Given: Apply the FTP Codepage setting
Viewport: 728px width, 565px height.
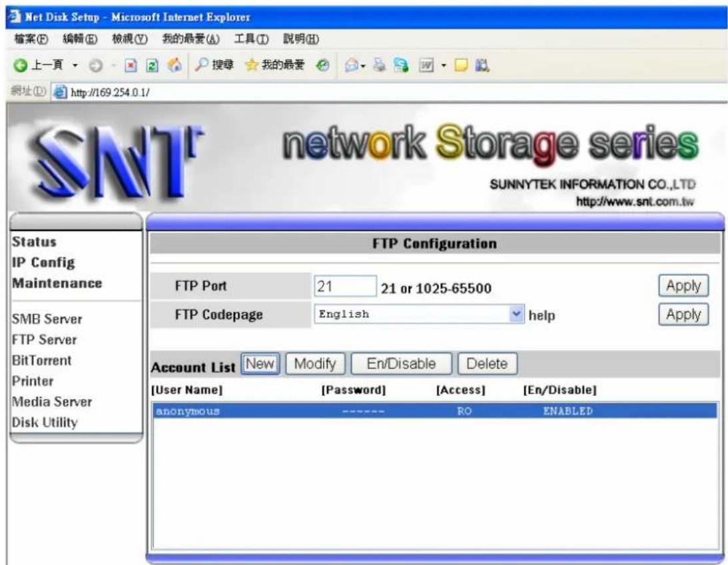Looking at the screenshot, I should coord(683,314).
